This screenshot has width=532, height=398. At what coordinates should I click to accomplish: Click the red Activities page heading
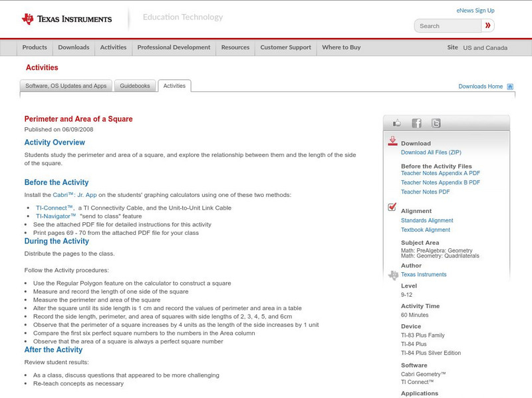tap(42, 68)
